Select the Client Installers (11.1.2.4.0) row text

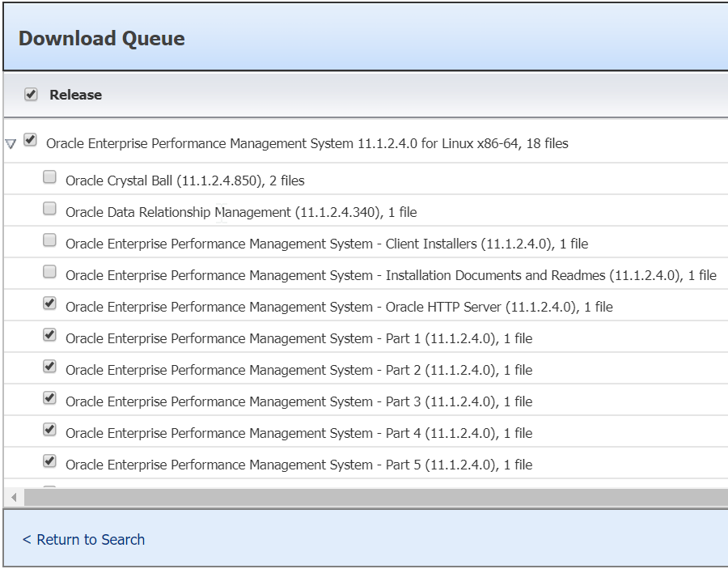coord(327,244)
